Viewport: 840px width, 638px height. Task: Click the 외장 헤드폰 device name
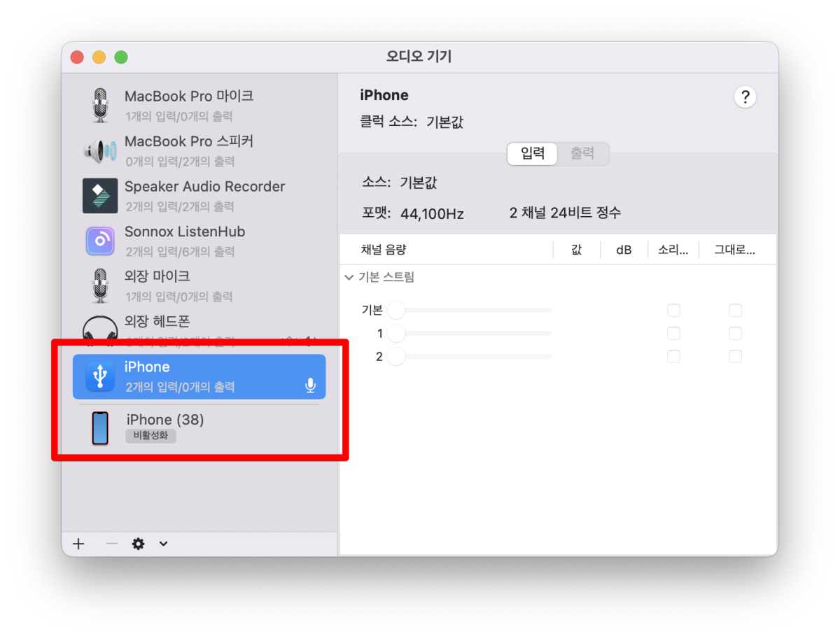click(157, 322)
